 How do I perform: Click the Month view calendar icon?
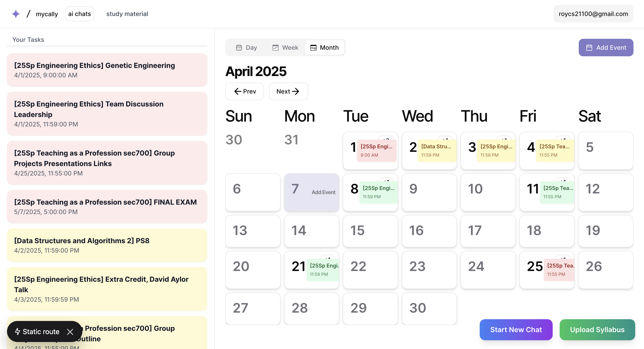point(313,48)
